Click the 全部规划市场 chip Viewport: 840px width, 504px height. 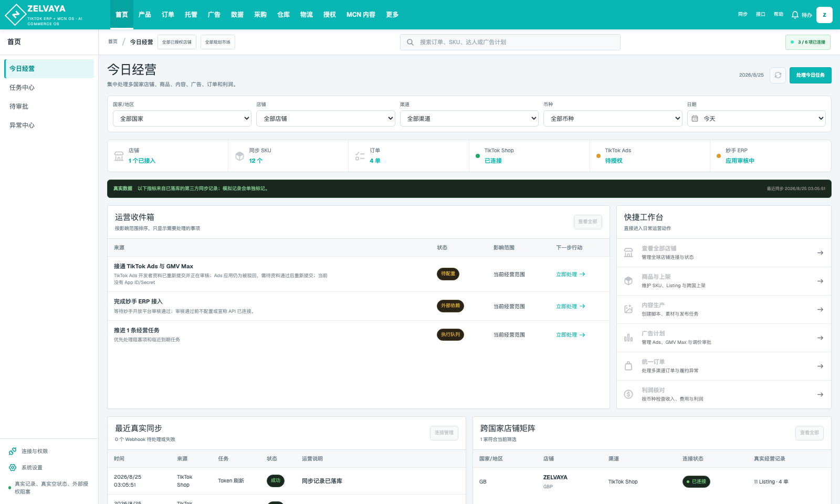coord(217,42)
